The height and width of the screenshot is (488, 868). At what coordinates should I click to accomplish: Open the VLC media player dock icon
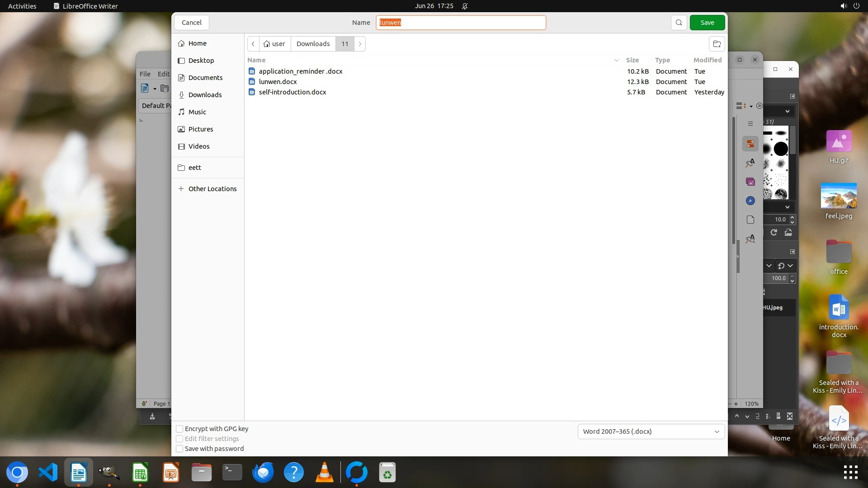pyautogui.click(x=324, y=473)
